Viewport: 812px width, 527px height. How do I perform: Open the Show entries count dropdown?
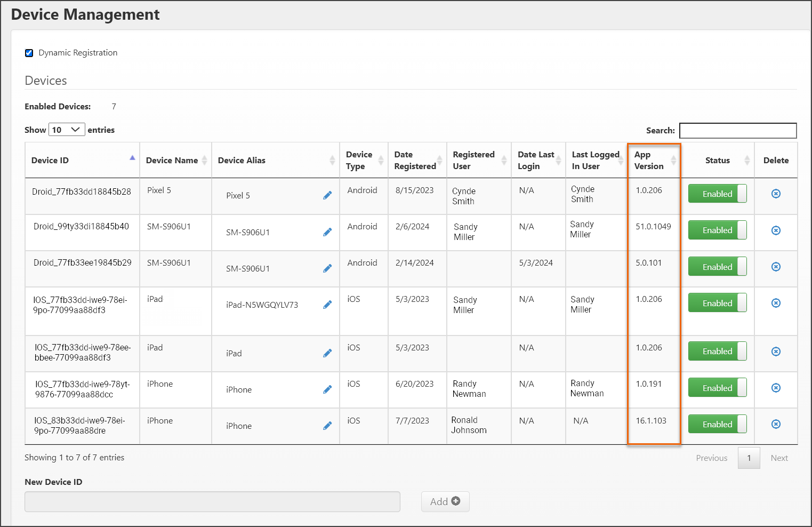click(67, 130)
